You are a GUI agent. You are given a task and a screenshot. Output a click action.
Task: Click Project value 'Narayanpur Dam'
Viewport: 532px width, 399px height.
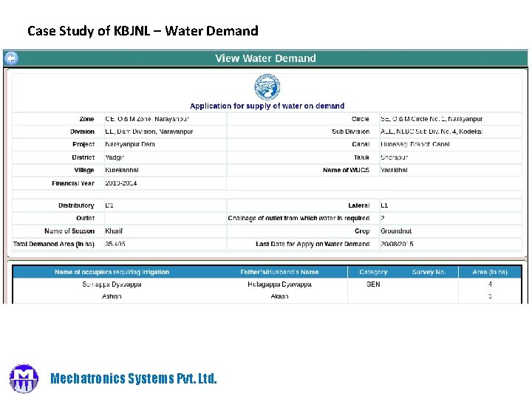click(x=130, y=144)
